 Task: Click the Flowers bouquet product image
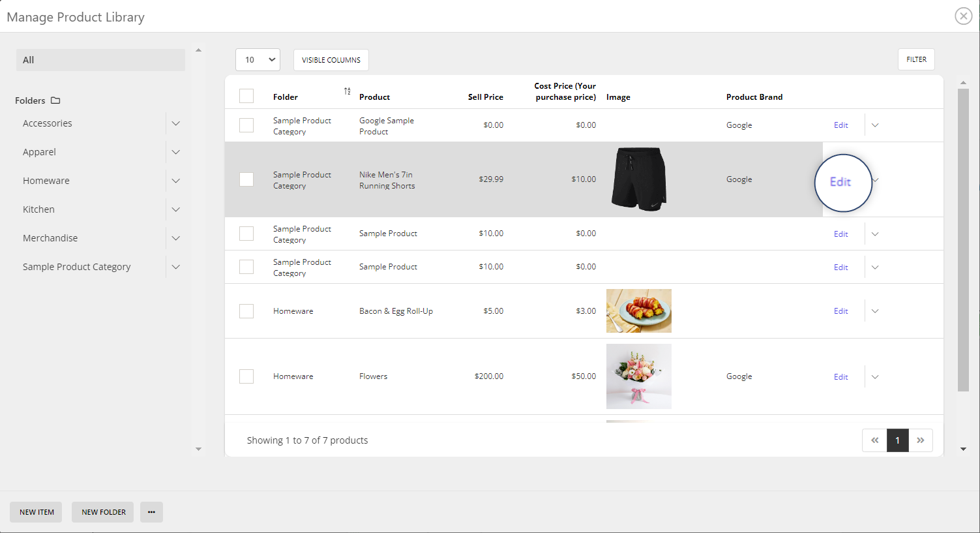(638, 376)
